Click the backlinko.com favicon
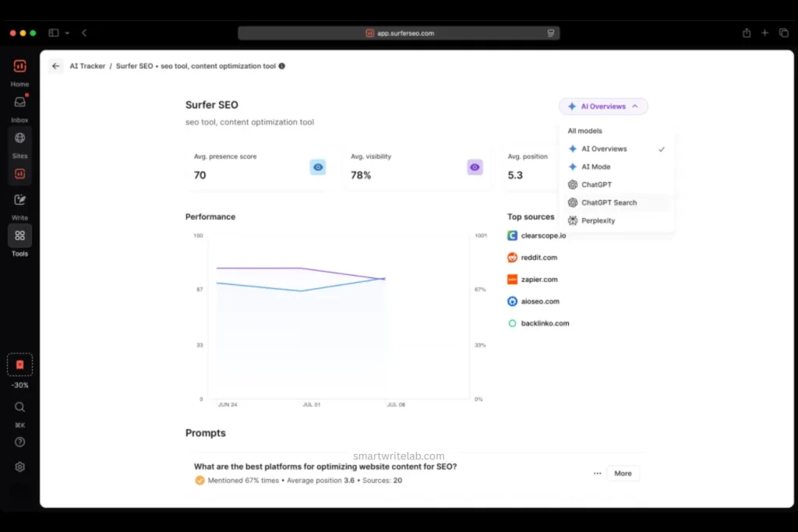The height and width of the screenshot is (532, 798). 513,323
